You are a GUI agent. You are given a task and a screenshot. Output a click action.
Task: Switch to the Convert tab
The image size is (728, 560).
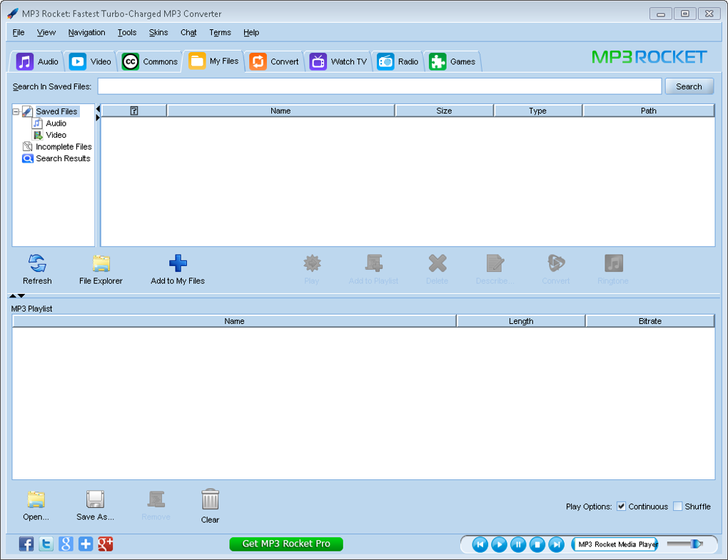(274, 61)
